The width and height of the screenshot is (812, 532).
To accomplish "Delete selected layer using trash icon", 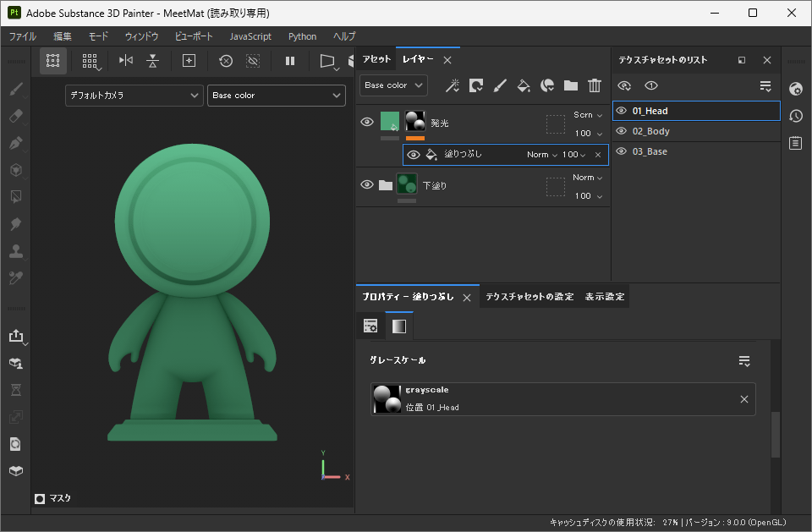I will [x=595, y=85].
